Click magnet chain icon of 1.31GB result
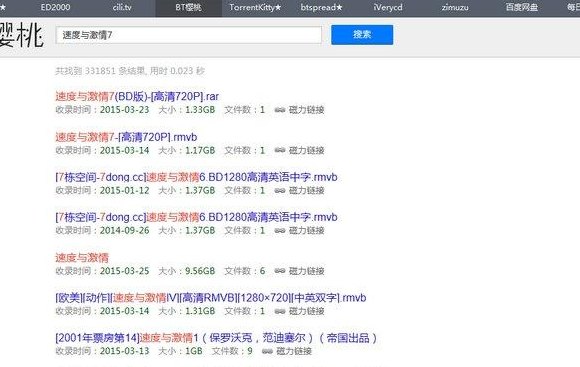Screen dimensions: 580x367 coord(280,311)
